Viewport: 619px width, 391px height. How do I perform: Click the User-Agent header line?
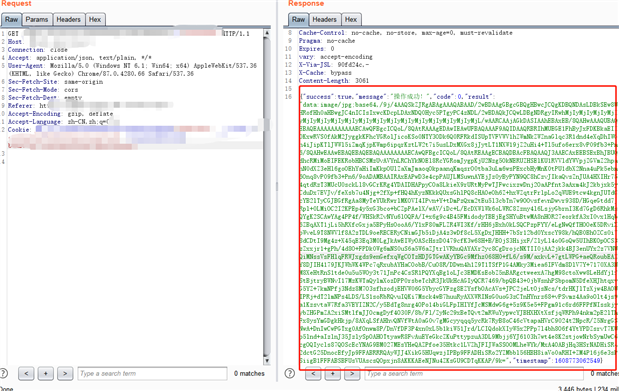point(132,70)
